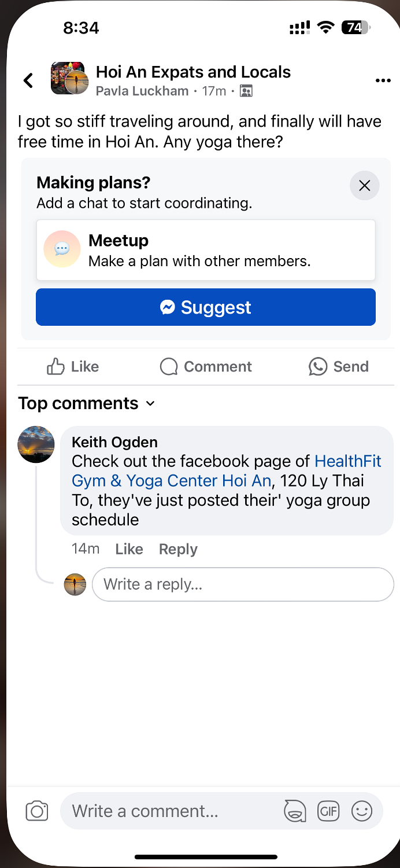Viewport: 400px width, 868px height.
Task: Select the Meetup chat option
Action: coord(206,250)
